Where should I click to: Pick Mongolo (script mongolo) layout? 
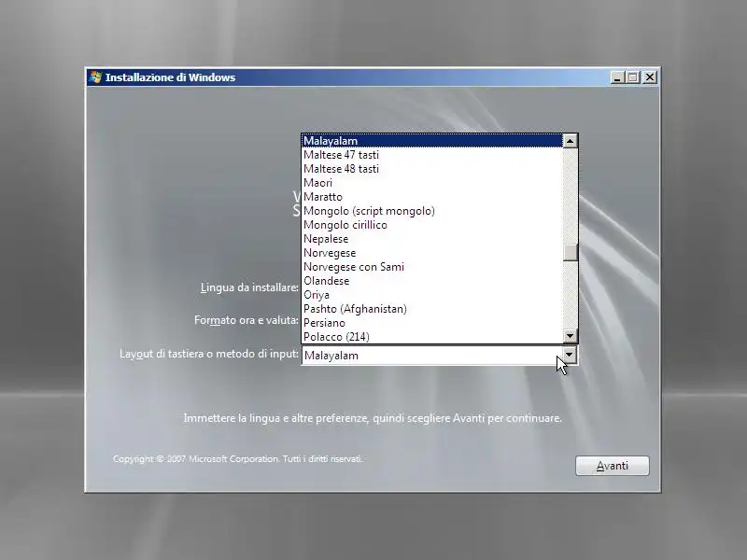coord(432,211)
